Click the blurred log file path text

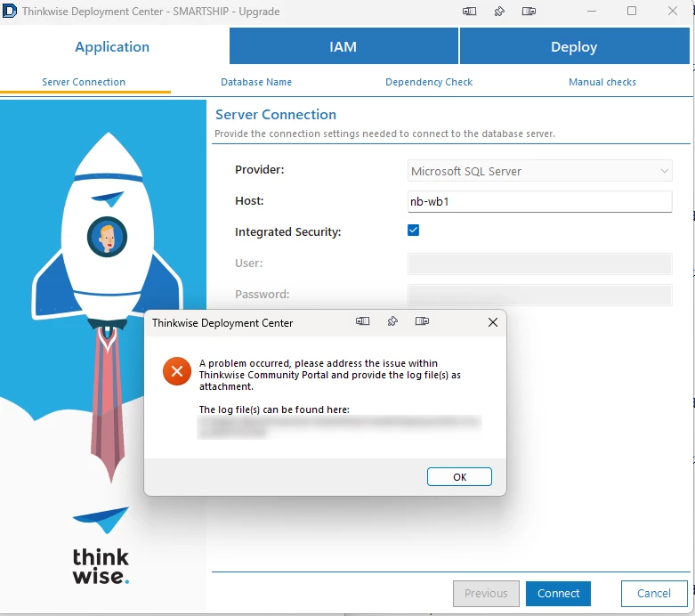click(x=339, y=426)
